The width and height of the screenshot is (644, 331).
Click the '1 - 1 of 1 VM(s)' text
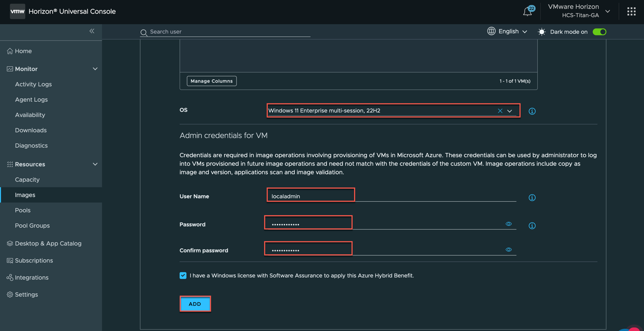click(x=515, y=81)
